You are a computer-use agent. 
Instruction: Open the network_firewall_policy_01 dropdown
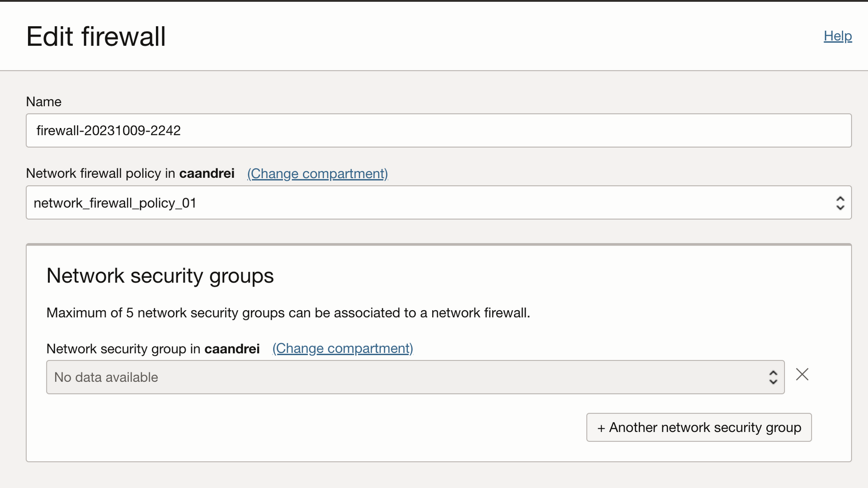pyautogui.click(x=429, y=203)
